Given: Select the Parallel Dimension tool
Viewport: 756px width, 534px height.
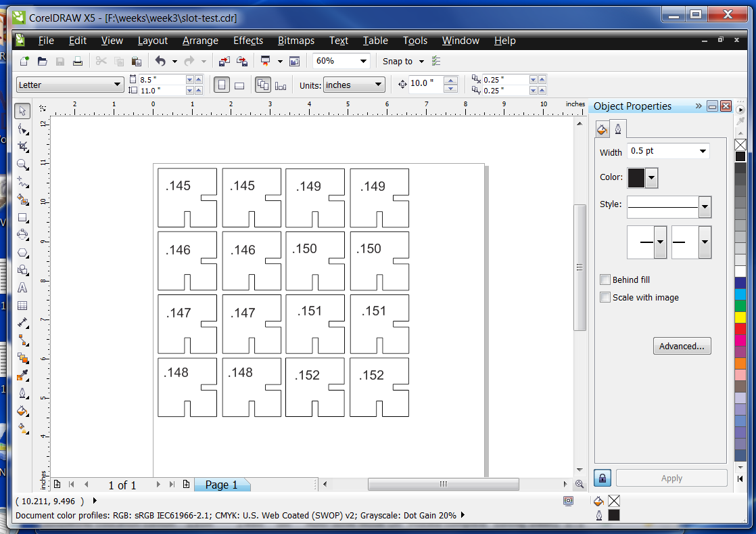Looking at the screenshot, I should tap(22, 323).
